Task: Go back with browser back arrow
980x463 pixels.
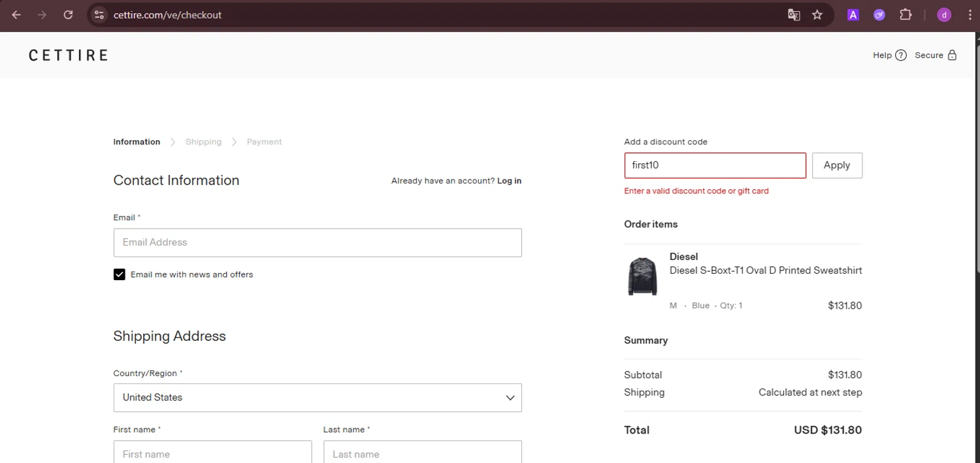Action: pos(16,15)
